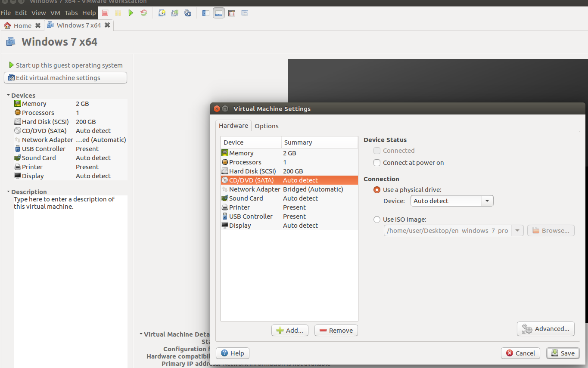Click '200 GB' summary cell in settings list
The image size is (588, 368).
(x=293, y=171)
